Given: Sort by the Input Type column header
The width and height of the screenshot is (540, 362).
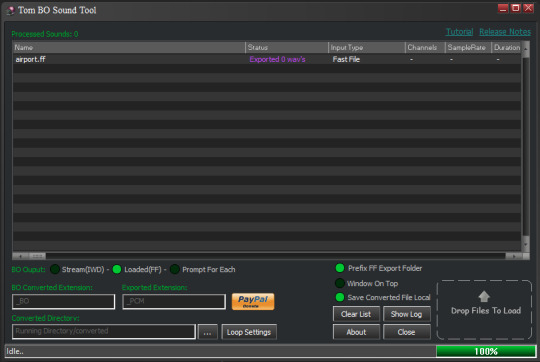Looking at the screenshot, I should [x=367, y=48].
